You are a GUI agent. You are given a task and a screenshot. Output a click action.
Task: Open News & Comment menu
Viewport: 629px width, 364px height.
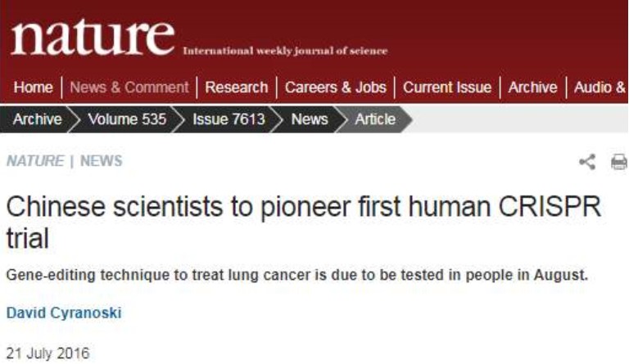click(x=129, y=88)
